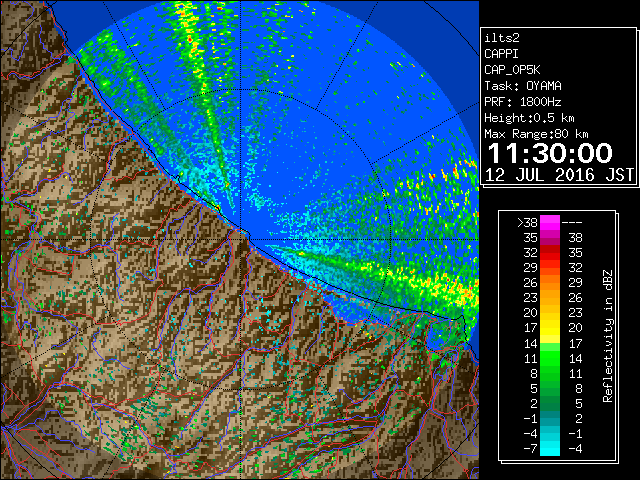The height and width of the screenshot is (480, 640).
Task: Click the orange 26 to 29 legend swatch
Action: 550,282
